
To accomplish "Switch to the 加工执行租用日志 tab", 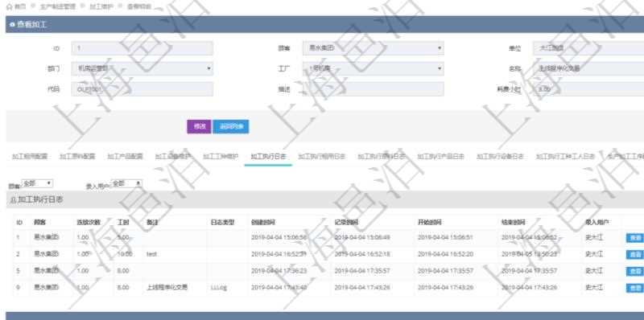I will (x=321, y=156).
